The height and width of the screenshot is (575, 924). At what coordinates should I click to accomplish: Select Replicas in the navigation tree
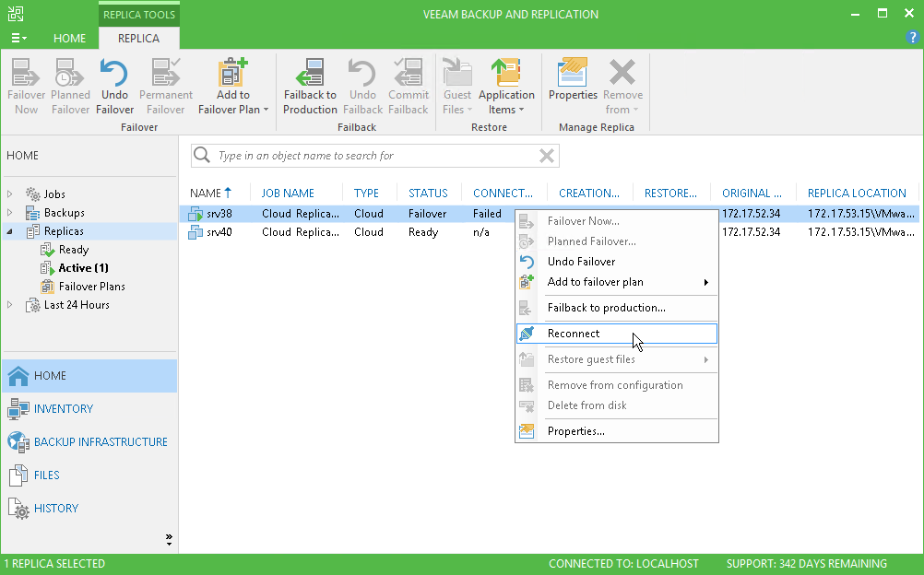tap(64, 231)
